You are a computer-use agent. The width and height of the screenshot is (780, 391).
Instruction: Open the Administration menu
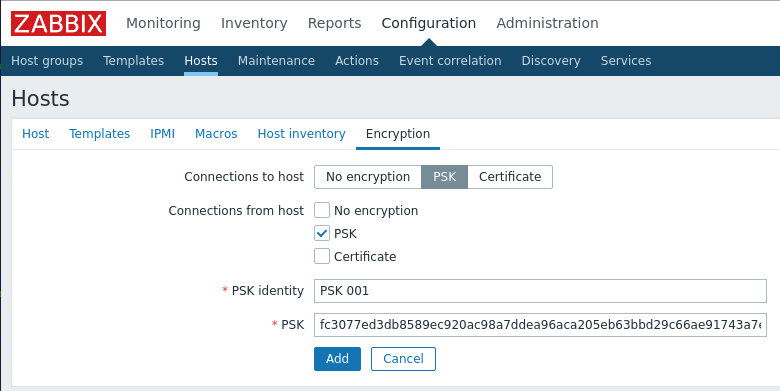coord(547,23)
